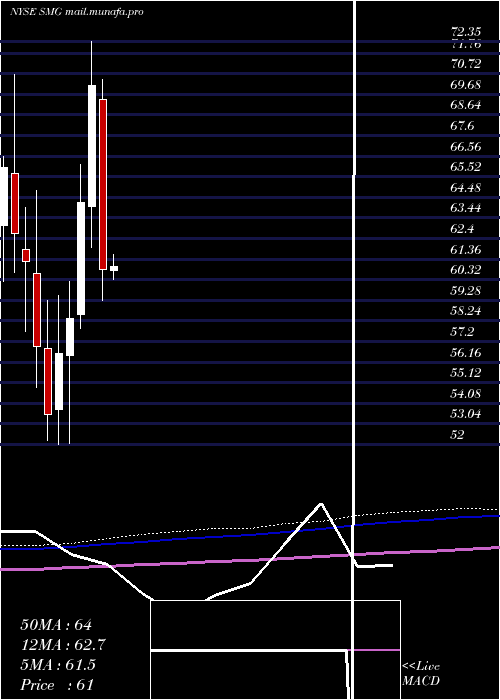Select the 54.08 price axis label
The image size is (500, 700).
pos(466,393)
